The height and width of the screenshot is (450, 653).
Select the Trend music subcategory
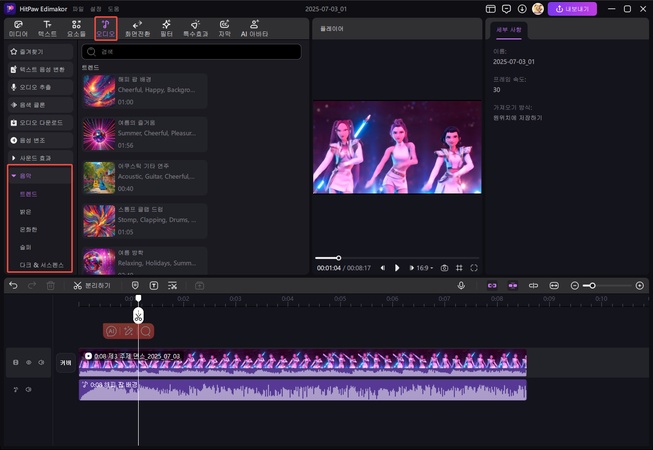coord(28,194)
